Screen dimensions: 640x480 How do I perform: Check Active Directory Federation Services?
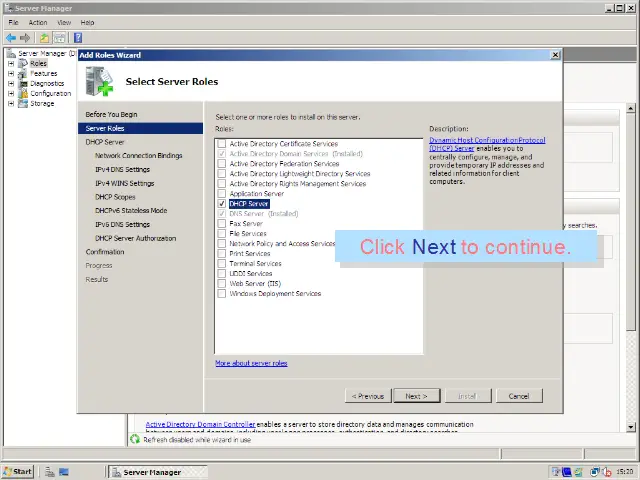click(x=222, y=164)
